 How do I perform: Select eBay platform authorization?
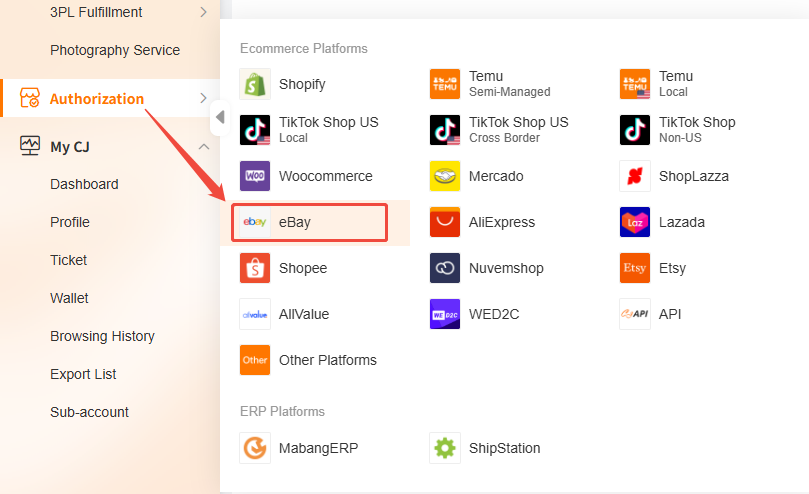[x=309, y=222]
